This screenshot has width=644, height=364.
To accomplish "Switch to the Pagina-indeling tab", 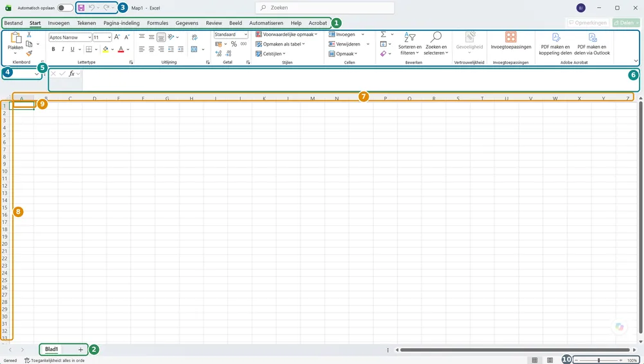I will [x=121, y=23].
